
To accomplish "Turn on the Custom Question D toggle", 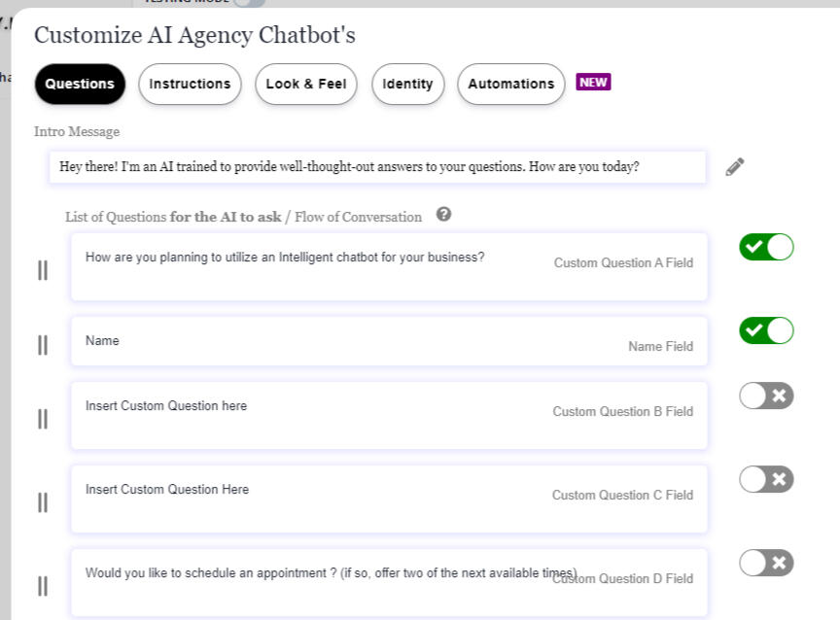I will (766, 563).
